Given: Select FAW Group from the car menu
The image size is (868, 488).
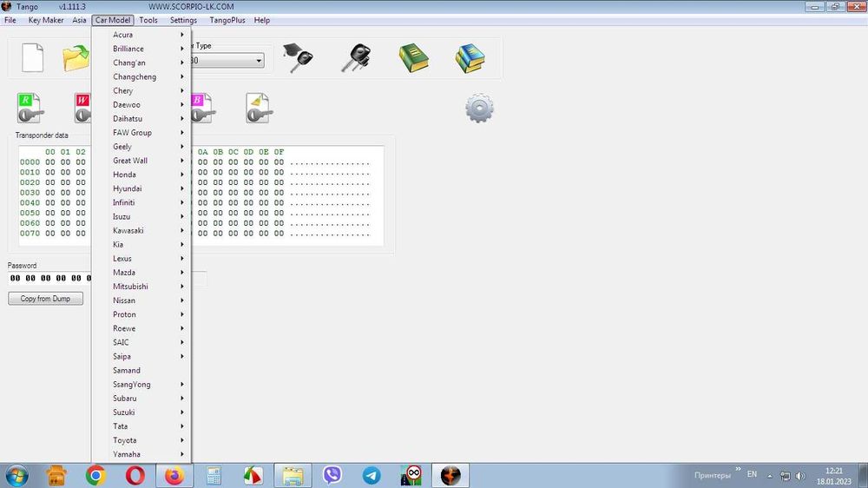Looking at the screenshot, I should tap(141, 132).
